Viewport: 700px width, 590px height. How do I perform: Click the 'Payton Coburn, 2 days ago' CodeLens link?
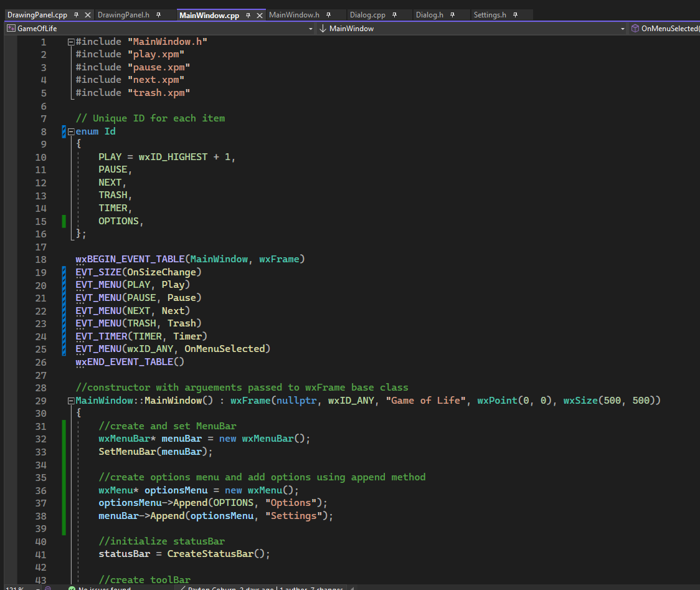point(230,588)
